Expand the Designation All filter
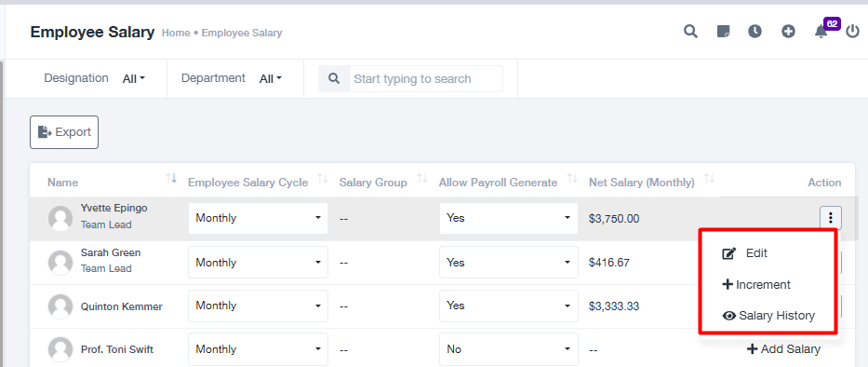Image resolution: width=868 pixels, height=367 pixels. pyautogui.click(x=133, y=79)
